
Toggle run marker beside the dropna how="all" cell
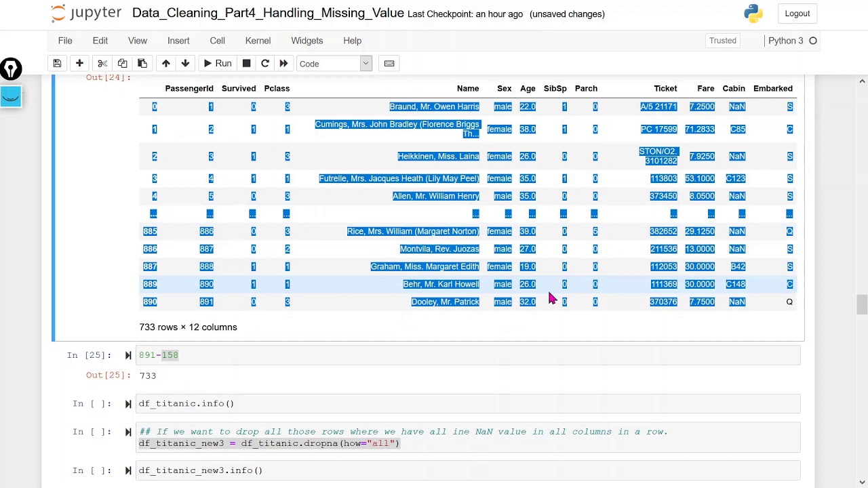pyautogui.click(x=128, y=432)
